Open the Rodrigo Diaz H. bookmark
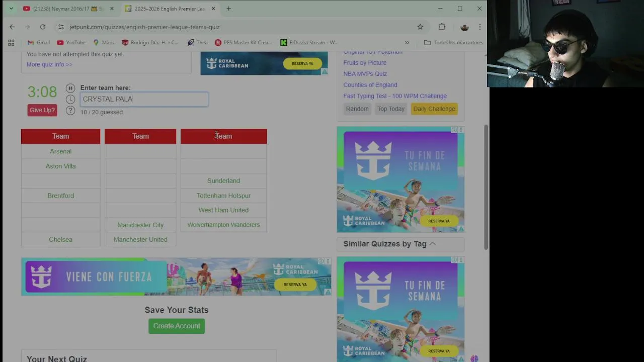 150,43
